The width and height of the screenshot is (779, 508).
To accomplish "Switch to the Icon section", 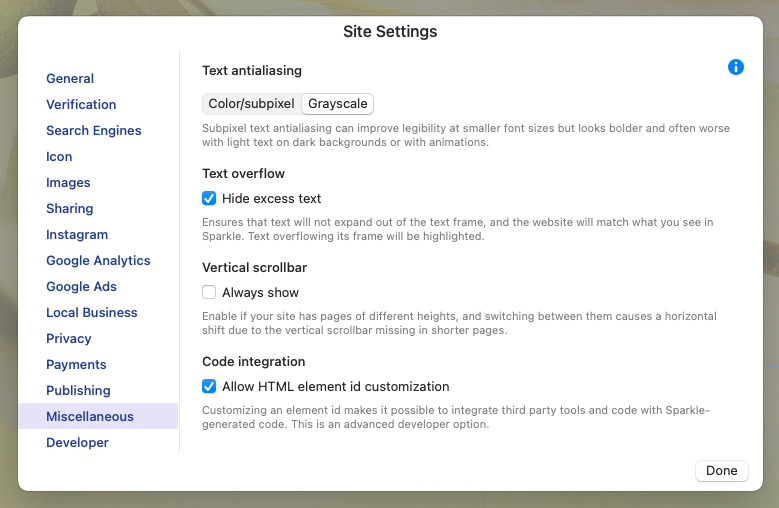I will click(59, 157).
